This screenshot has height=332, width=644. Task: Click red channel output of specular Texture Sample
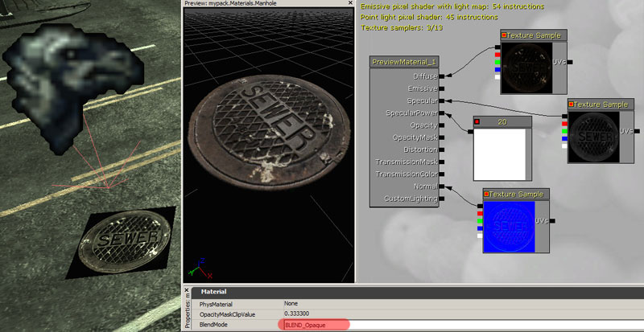click(x=565, y=124)
